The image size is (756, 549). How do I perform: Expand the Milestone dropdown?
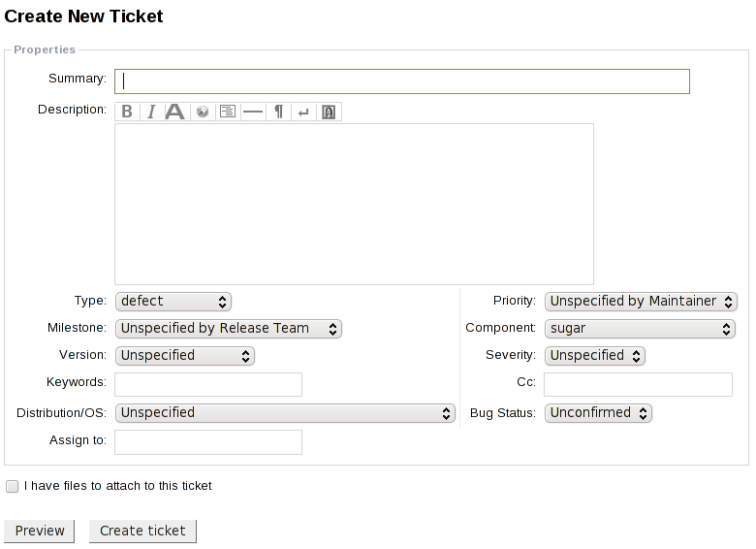tap(228, 329)
